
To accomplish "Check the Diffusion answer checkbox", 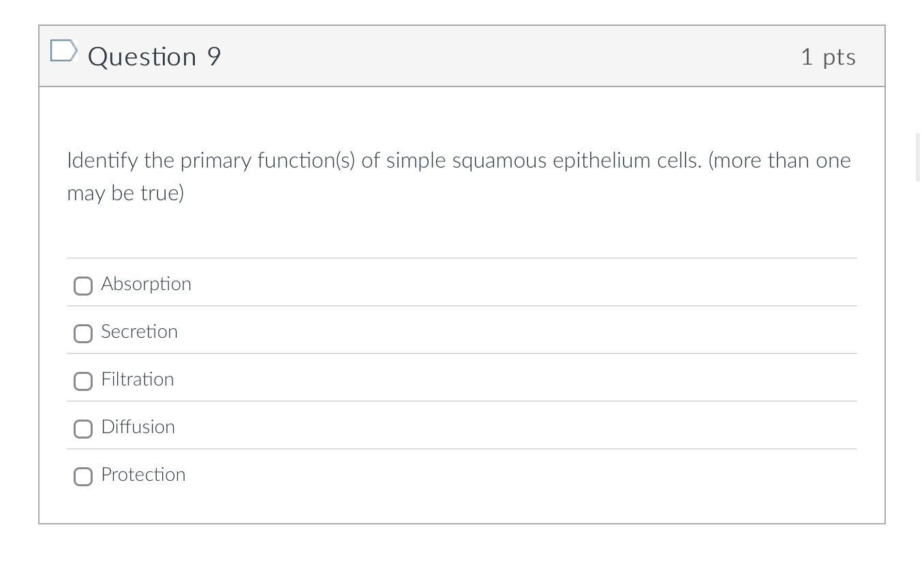I will (x=82, y=429).
